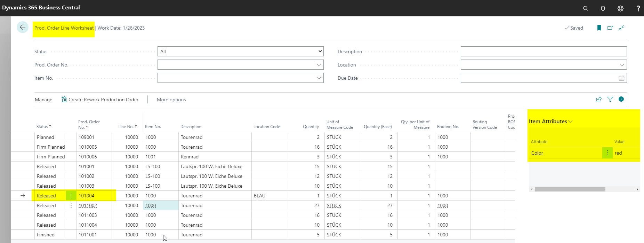Click the help question mark icon
Screen dimensions: 644x243
638,8
